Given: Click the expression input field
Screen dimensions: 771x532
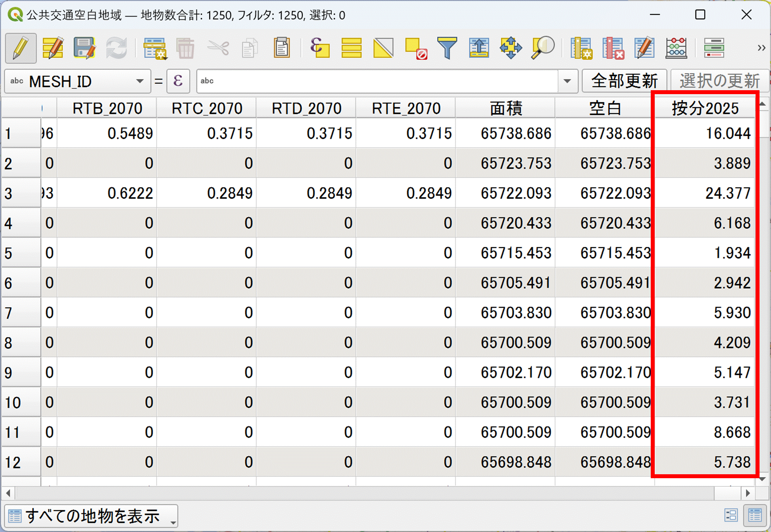Looking at the screenshot, I should tap(378, 81).
